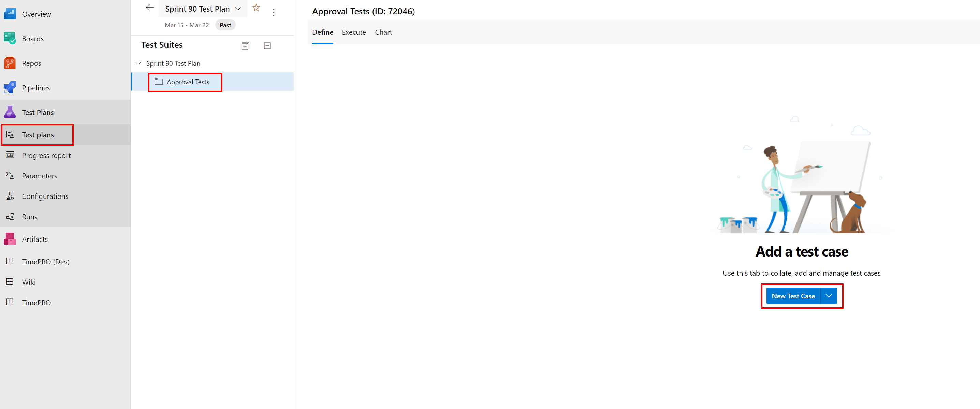
Task: Collapse all test suites icon
Action: (x=267, y=46)
